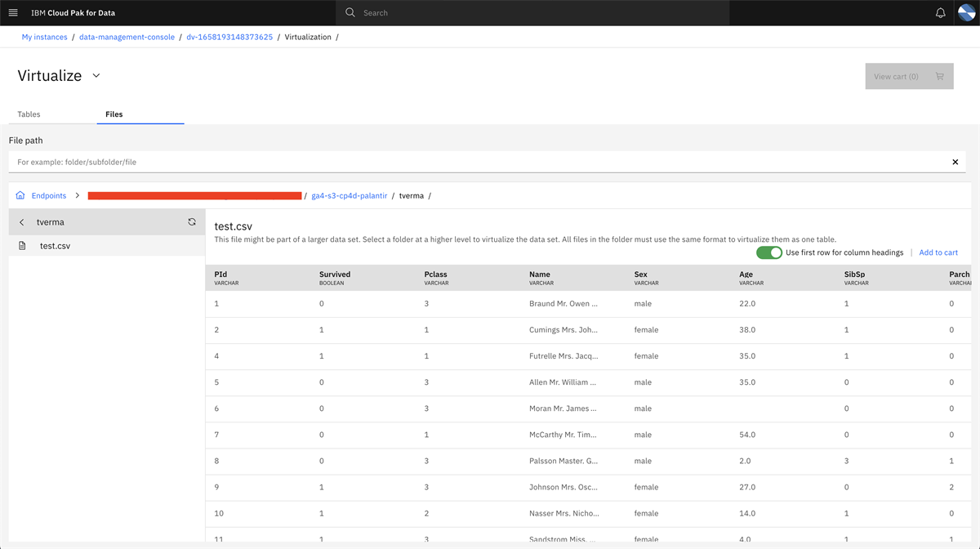Click the Age value 27.0
The height and width of the screenshot is (549, 980).
(x=747, y=487)
